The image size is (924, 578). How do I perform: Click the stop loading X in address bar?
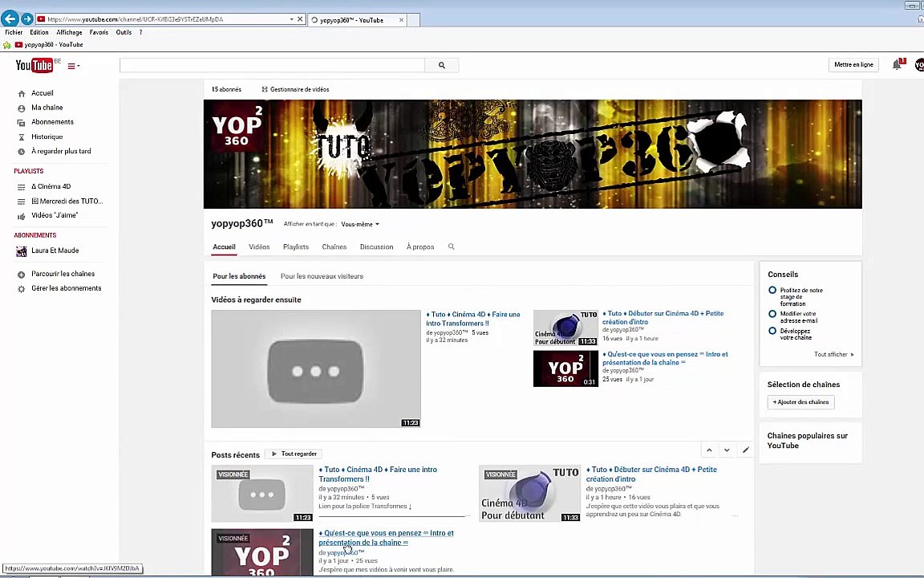(299, 19)
